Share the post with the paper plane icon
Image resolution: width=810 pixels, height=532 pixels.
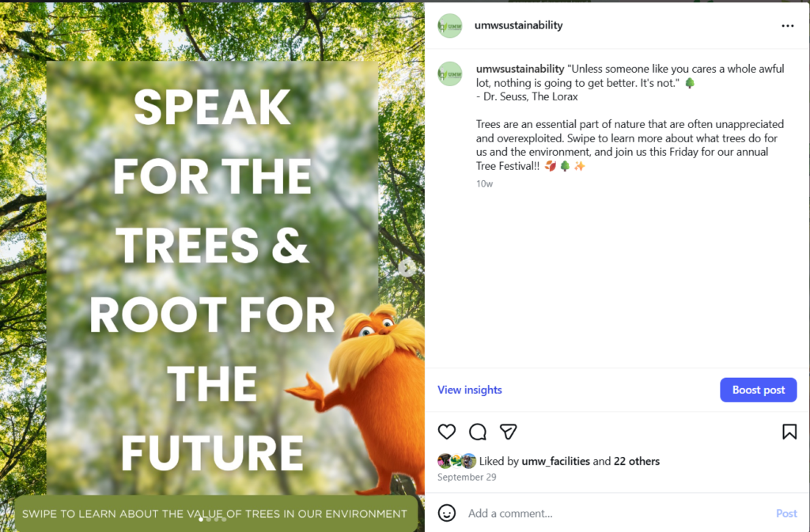coord(509,432)
